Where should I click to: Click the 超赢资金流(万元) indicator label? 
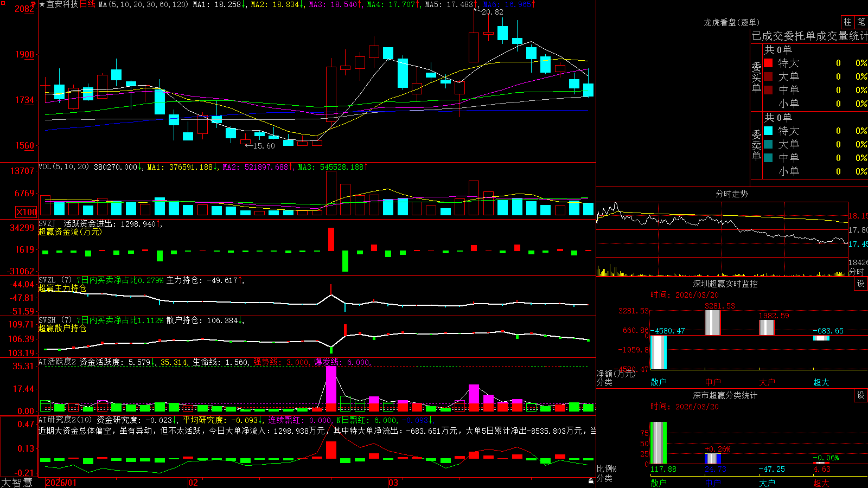tap(70, 232)
